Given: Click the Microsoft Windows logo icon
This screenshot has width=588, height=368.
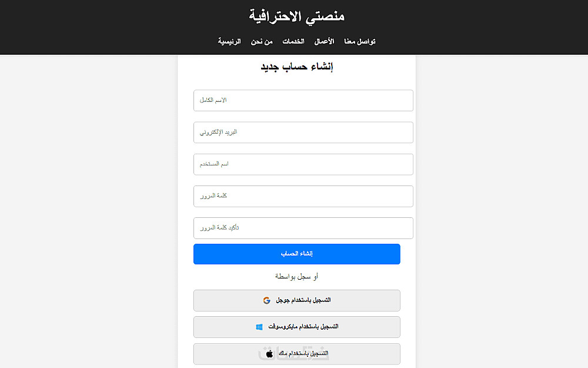Looking at the screenshot, I should pyautogui.click(x=259, y=327).
